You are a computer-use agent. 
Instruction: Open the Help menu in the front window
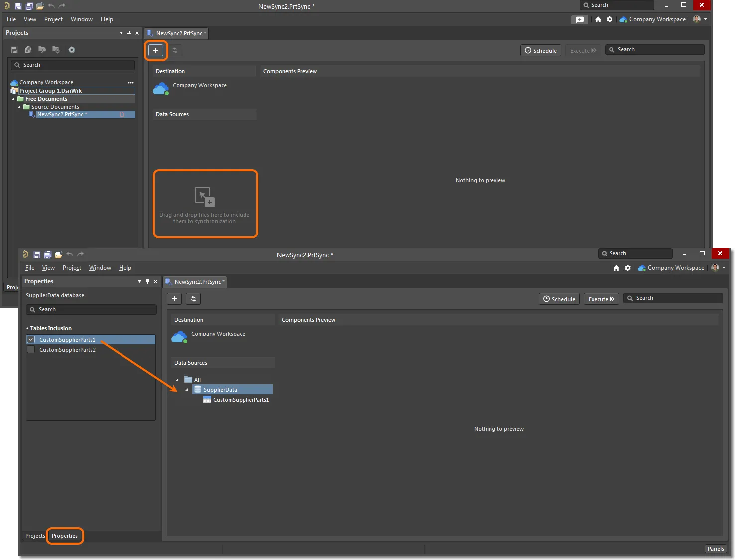(125, 268)
